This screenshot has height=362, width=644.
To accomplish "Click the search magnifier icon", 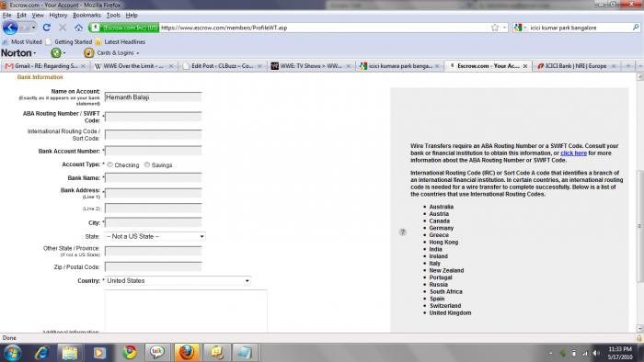I will tap(636, 28).
